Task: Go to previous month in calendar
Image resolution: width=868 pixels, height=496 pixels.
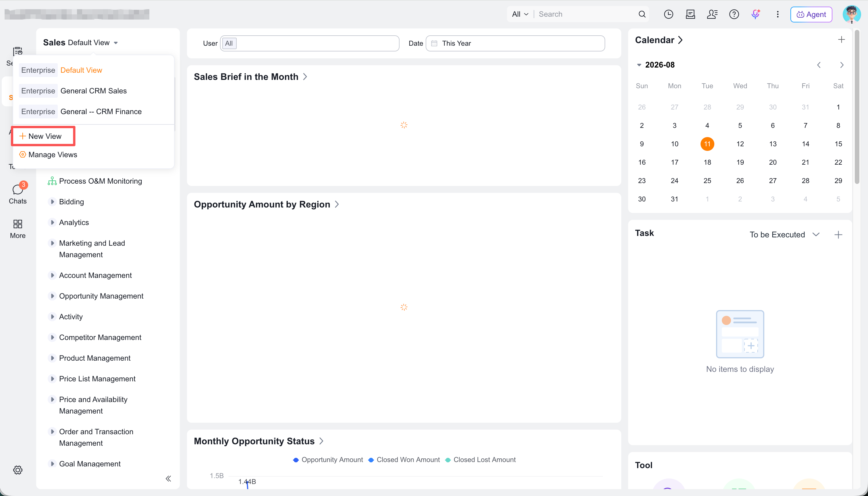Action: pyautogui.click(x=819, y=65)
